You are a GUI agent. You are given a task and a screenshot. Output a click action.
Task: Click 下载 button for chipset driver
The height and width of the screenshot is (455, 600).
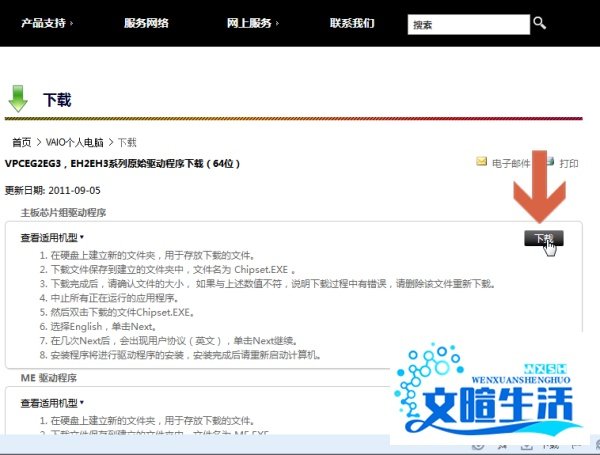[x=543, y=238]
